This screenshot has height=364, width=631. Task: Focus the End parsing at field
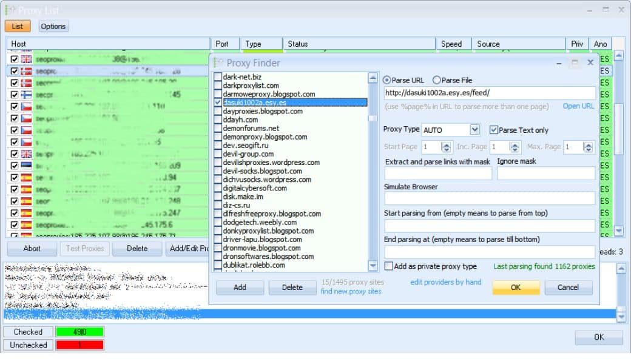tap(490, 252)
